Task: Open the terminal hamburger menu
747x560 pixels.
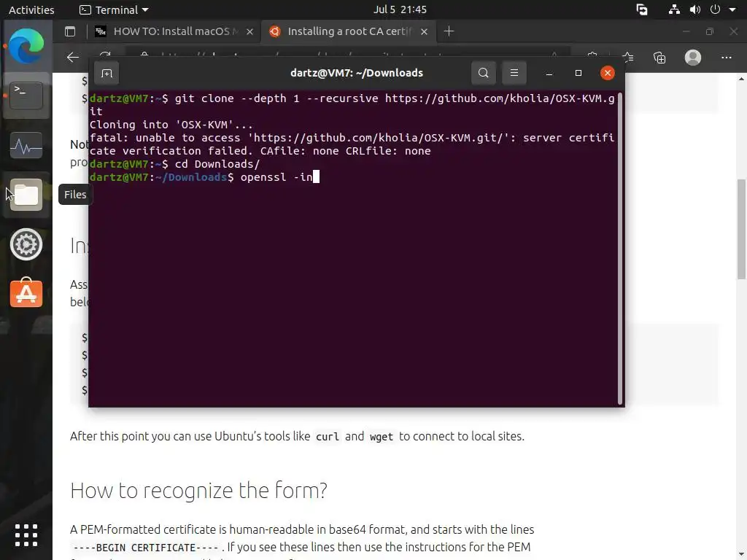Action: 514,73
